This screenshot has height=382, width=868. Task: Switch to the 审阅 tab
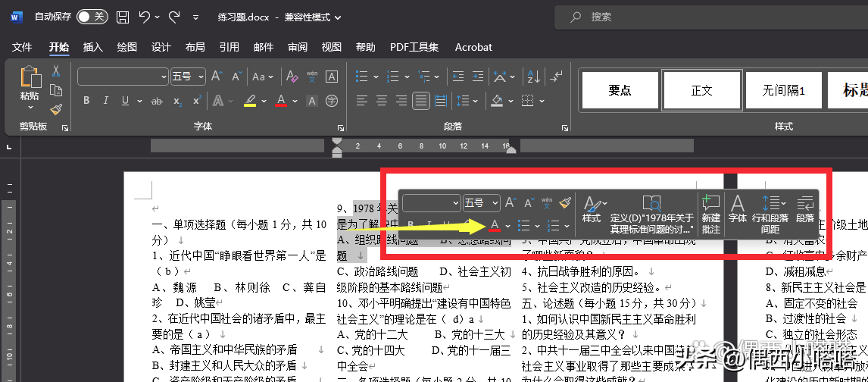point(297,47)
